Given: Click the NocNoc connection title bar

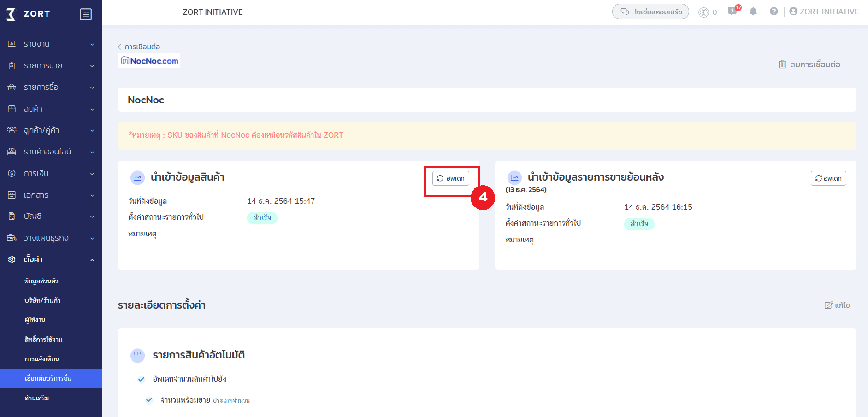Looking at the screenshot, I should (x=487, y=100).
